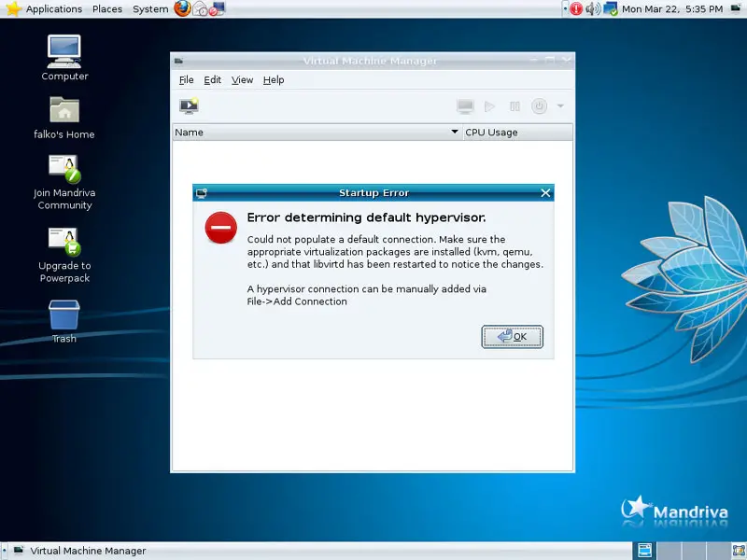Open the View menu

point(242,80)
